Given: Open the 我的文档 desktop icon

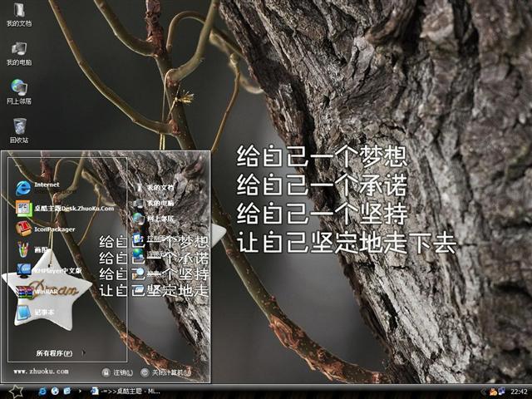Looking at the screenshot, I should pos(19,15).
